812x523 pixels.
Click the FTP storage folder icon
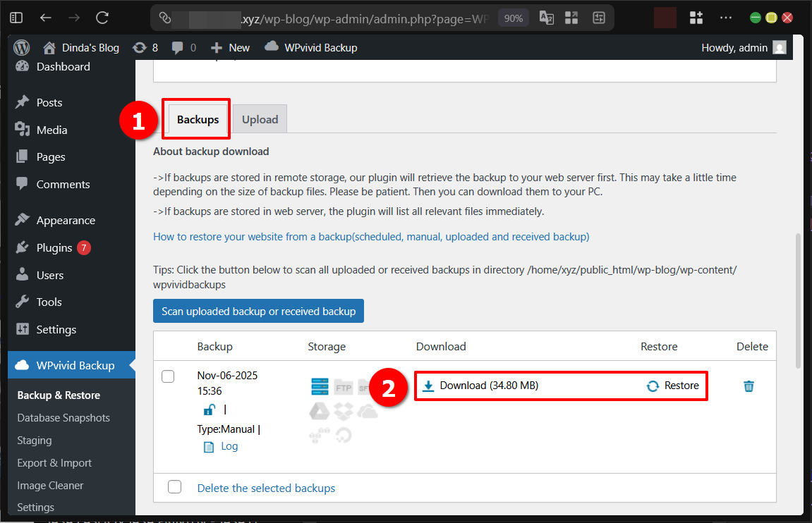pos(344,386)
